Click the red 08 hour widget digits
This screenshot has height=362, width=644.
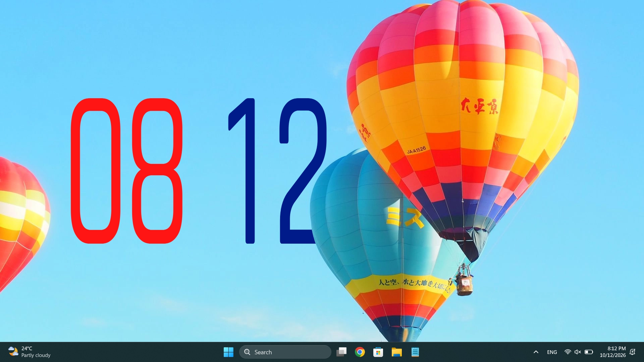pyautogui.click(x=127, y=171)
